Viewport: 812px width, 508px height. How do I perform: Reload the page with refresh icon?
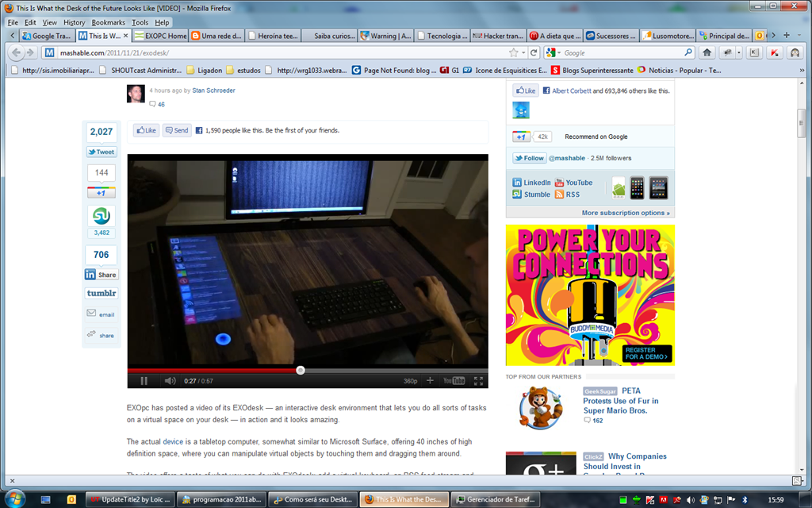click(534, 52)
